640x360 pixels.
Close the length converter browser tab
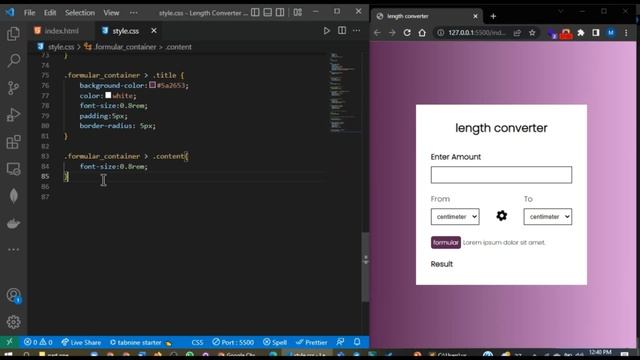(475, 16)
